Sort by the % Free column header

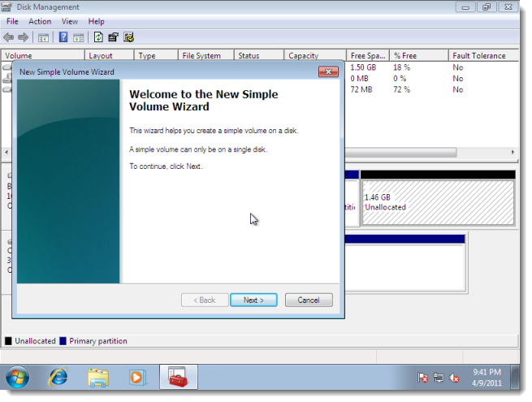[x=419, y=56]
